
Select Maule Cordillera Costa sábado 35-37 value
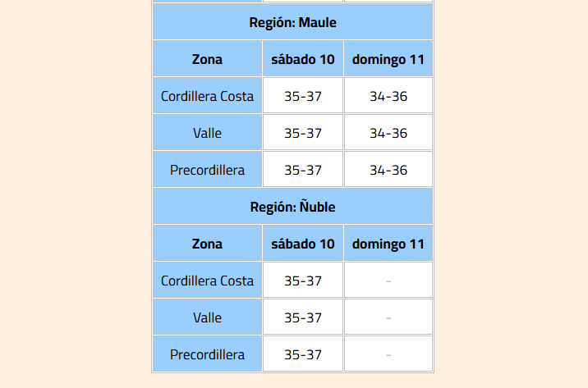click(303, 96)
